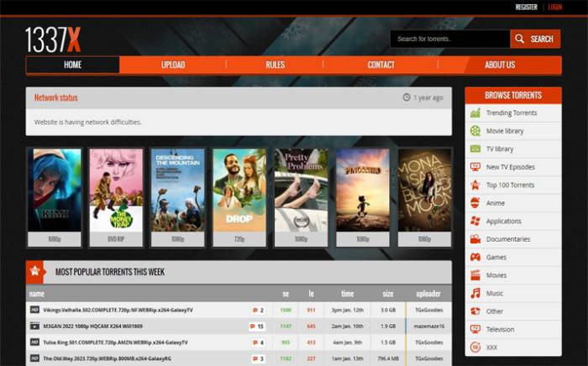Click the magnifier icon in Search button

[x=519, y=39]
